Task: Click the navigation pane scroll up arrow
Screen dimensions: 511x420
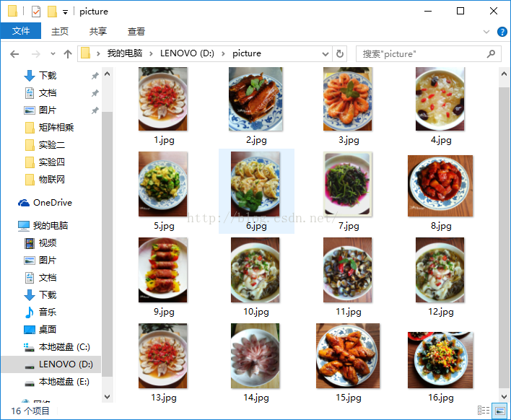Action: coord(108,74)
